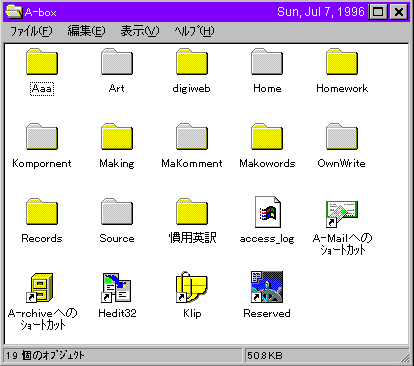
Task: Click the Reserved shortcut icon
Action: 267,287
